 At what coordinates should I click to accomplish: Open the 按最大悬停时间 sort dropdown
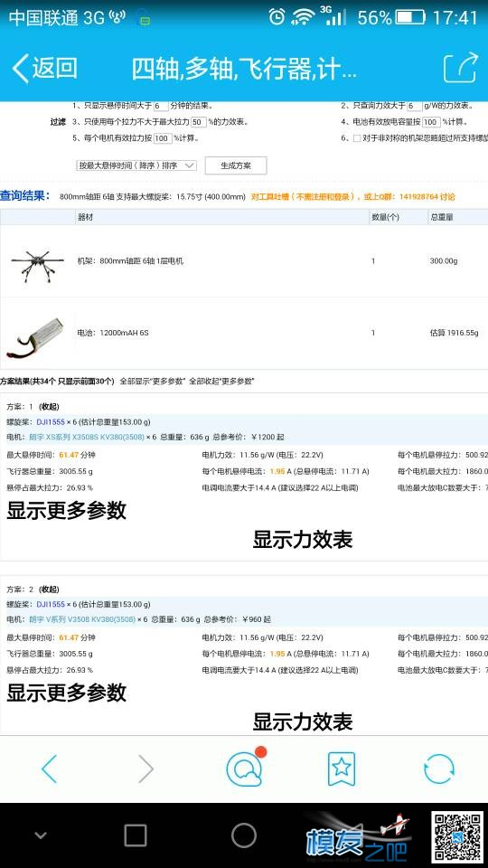tap(136, 165)
